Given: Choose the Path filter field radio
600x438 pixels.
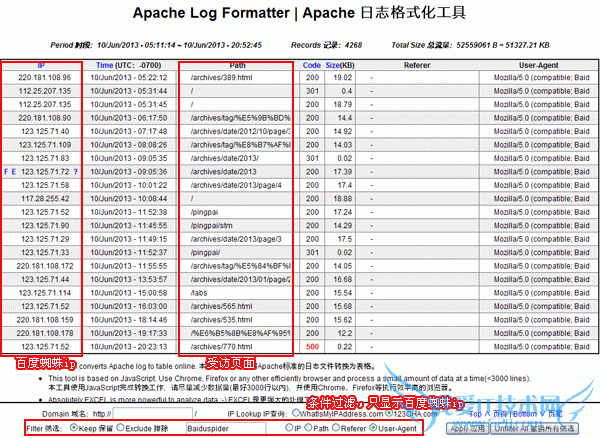Looking at the screenshot, I should point(308,428).
